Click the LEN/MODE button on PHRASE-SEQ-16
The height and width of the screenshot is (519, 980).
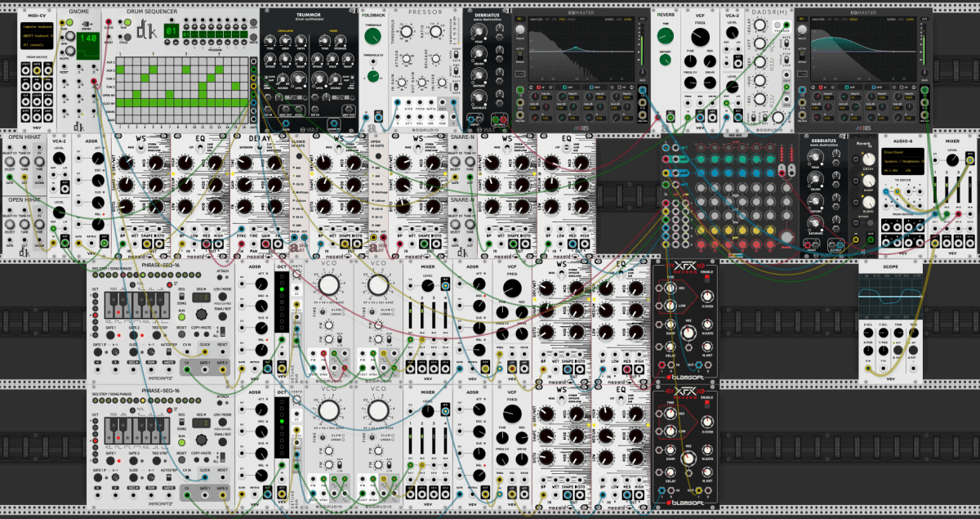222,297
